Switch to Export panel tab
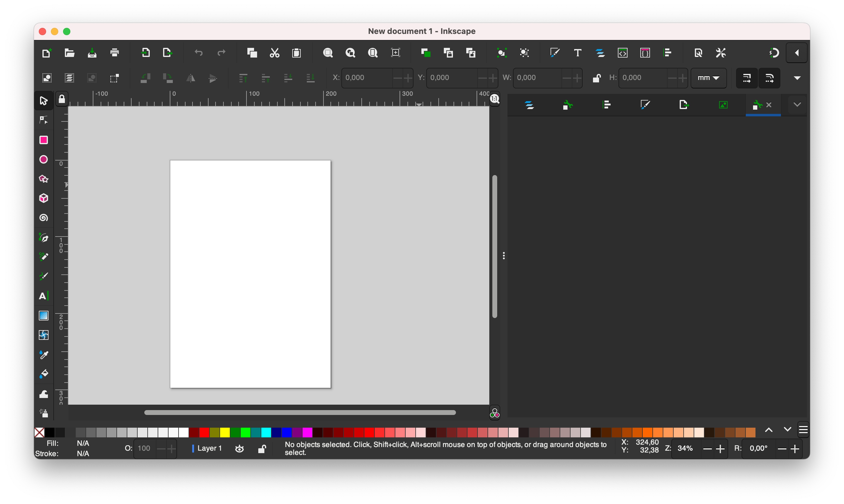Viewport: 844px width, 504px height. [684, 104]
